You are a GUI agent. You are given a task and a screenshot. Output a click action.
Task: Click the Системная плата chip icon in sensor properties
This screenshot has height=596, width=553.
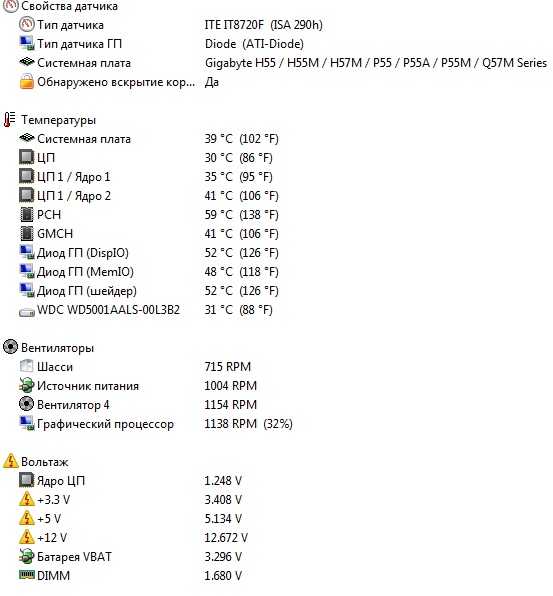(27, 62)
